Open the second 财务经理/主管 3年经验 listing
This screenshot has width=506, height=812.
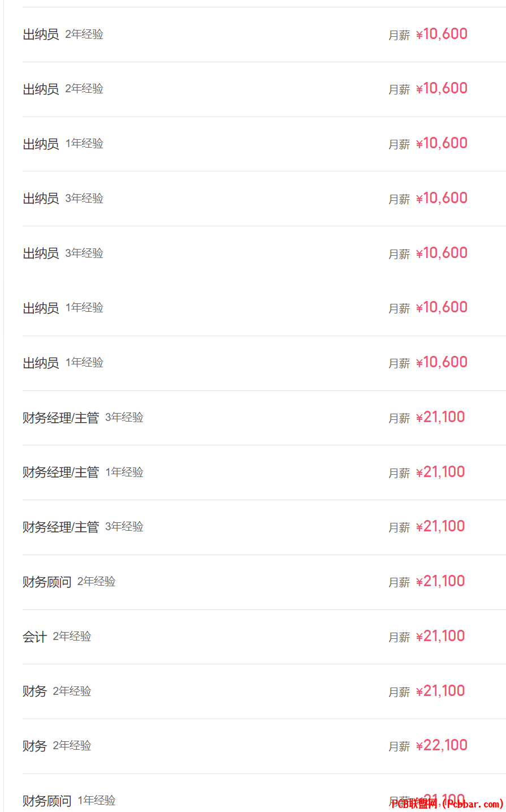[x=264, y=527]
